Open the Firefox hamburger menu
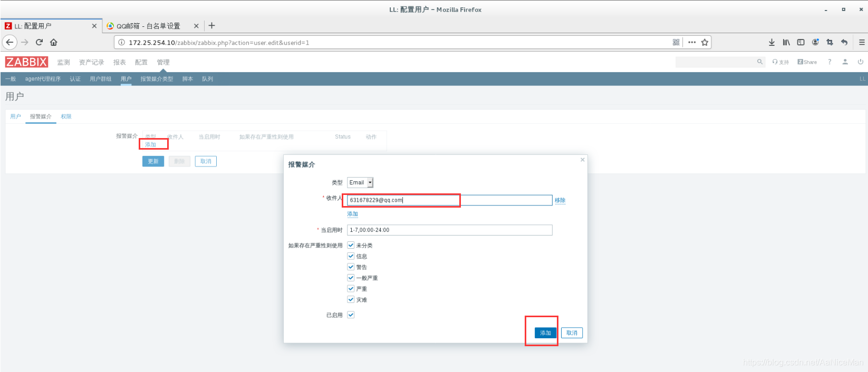 (862, 42)
